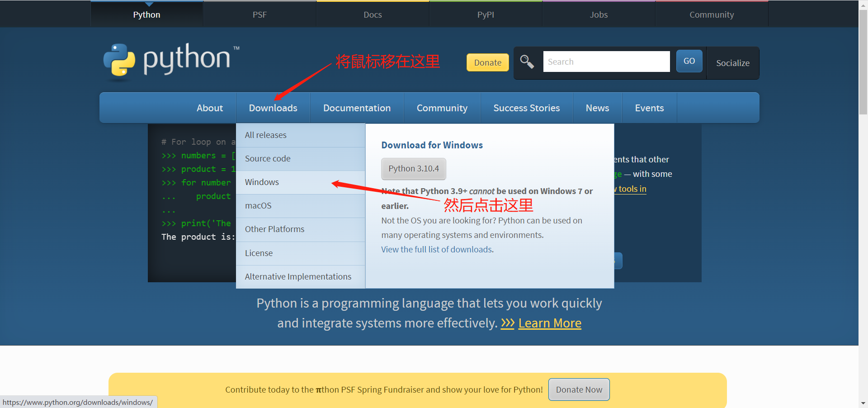Viewport: 868px width, 408px height.
Task: Click the 'tools in' link
Action: [x=631, y=189]
